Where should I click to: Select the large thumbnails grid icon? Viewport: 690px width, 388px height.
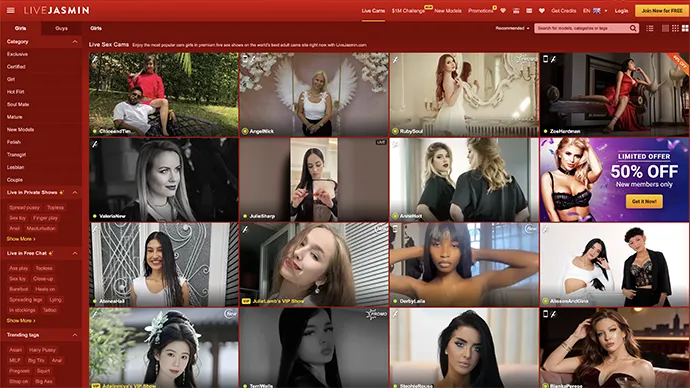pyautogui.click(x=685, y=28)
